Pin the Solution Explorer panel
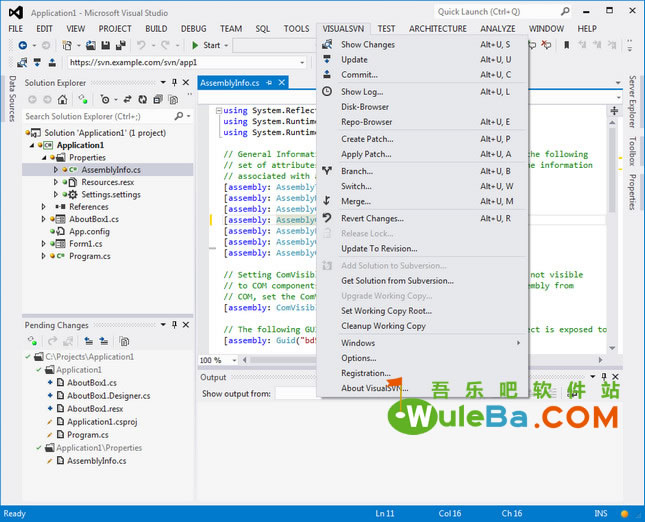This screenshot has height=522, width=645. coord(174,83)
